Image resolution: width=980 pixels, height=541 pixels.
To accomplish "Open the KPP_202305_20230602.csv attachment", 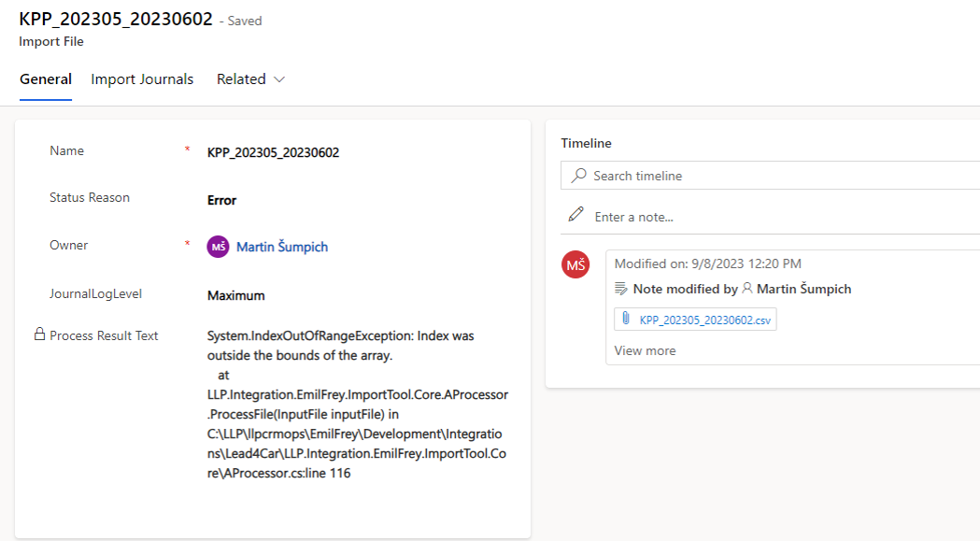I will click(704, 320).
